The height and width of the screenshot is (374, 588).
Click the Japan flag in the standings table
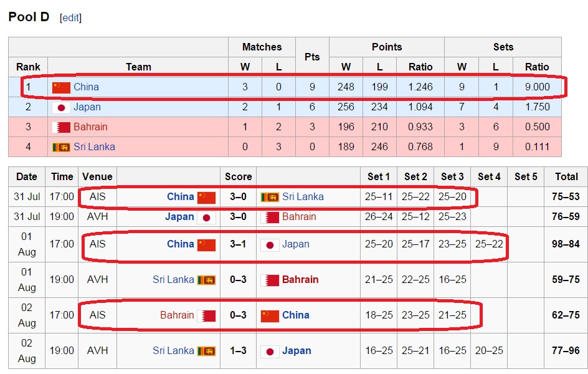click(x=61, y=107)
